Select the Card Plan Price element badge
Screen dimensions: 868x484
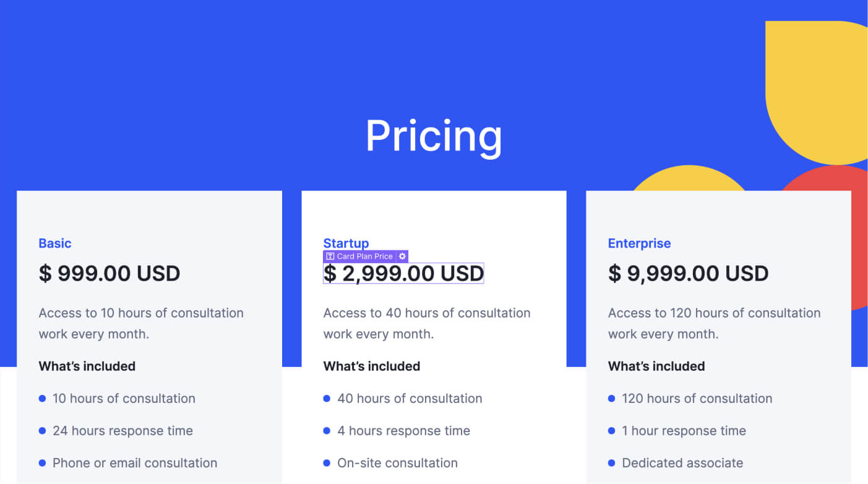(365, 256)
